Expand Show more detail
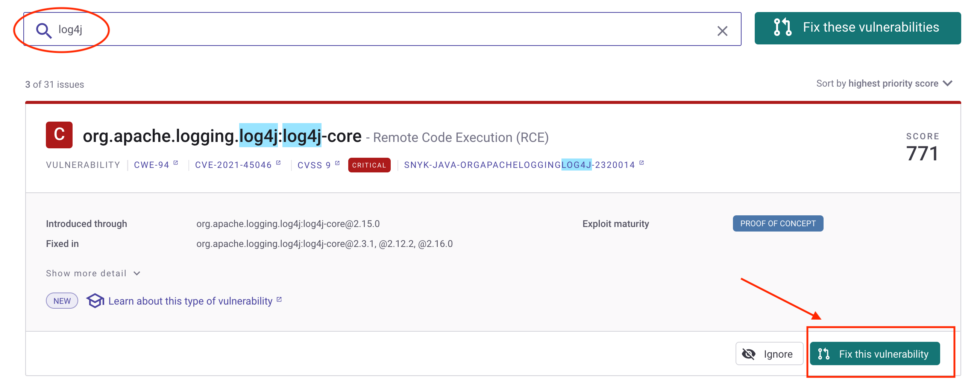This screenshot has height=387, width=980. [93, 273]
